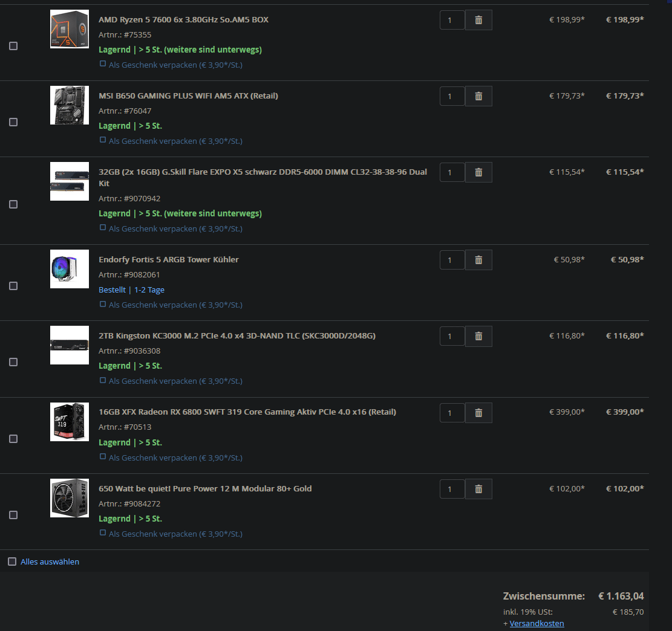672x631 pixels.
Task: Open MSI B650 motherboard thumbnail image
Action: pos(70,105)
